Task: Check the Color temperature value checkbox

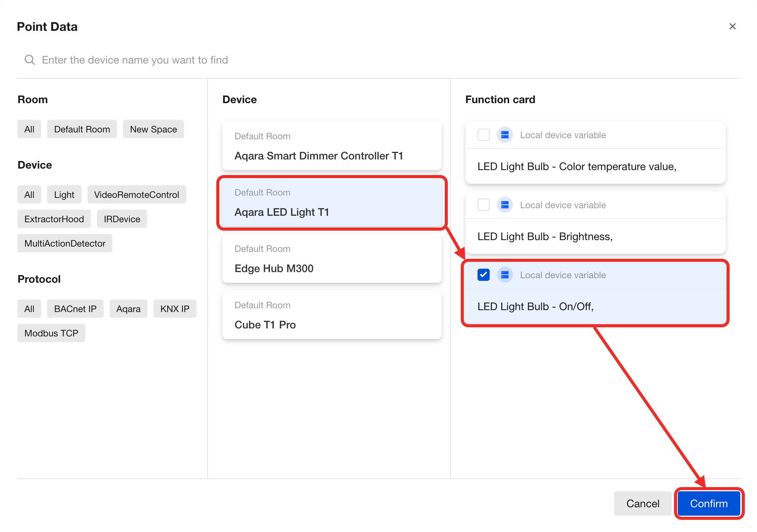Action: 484,135
